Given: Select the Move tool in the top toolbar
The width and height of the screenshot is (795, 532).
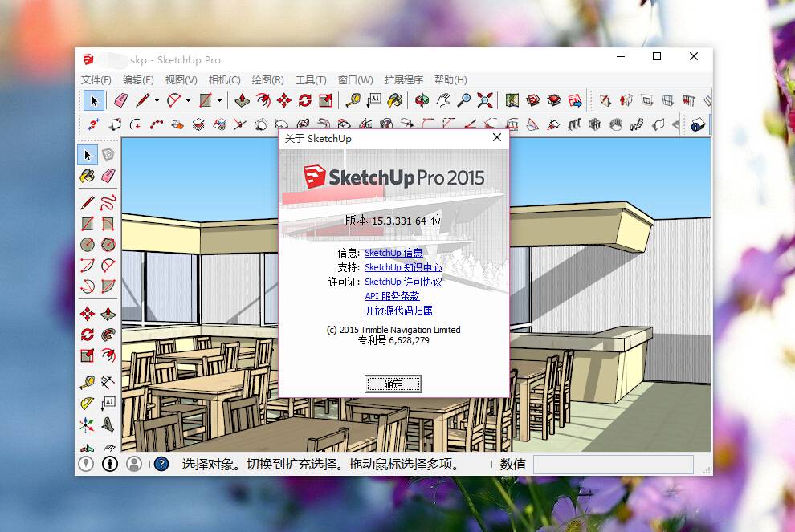Looking at the screenshot, I should point(284,100).
